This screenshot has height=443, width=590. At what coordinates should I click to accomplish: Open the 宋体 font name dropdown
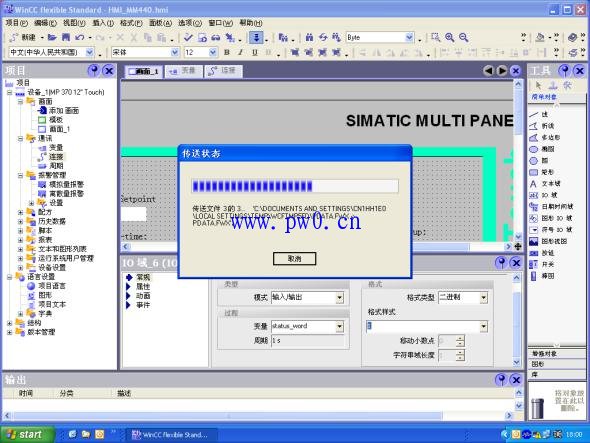(x=175, y=52)
